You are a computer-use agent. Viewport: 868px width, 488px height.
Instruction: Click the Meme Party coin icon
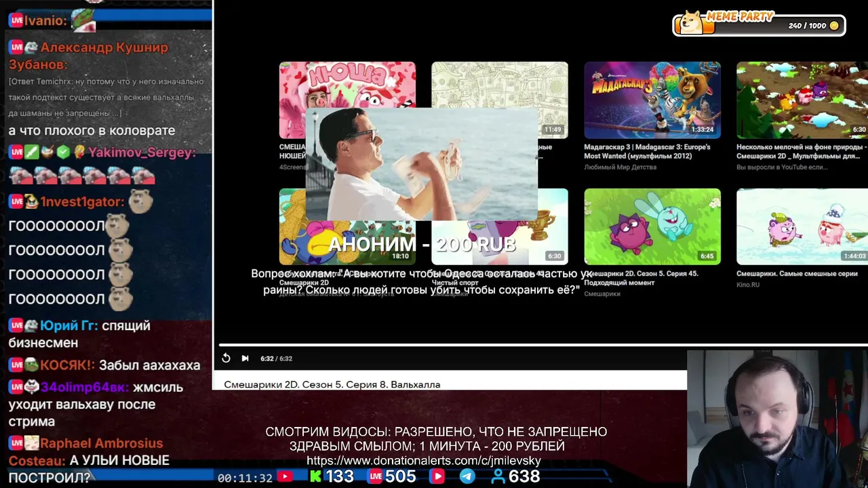click(834, 26)
